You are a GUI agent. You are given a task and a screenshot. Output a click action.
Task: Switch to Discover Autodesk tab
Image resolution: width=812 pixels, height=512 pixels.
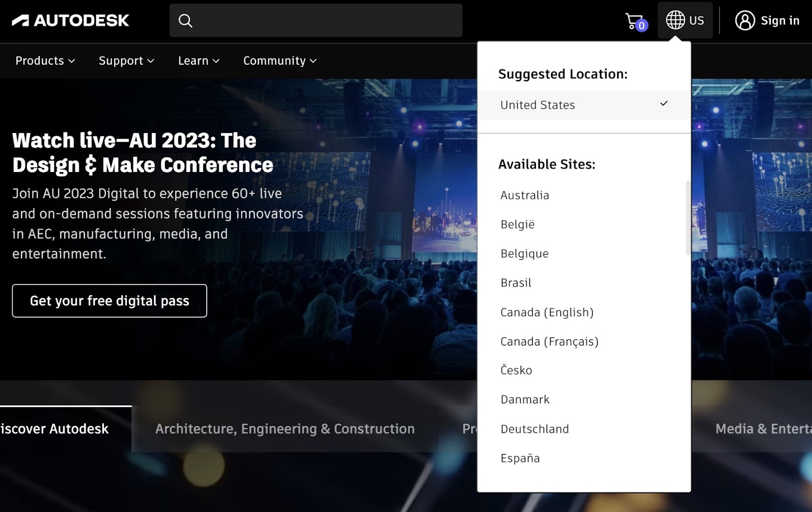(x=65, y=429)
